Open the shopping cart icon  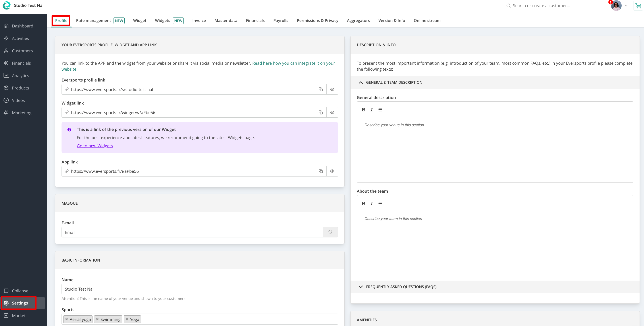[x=638, y=6]
